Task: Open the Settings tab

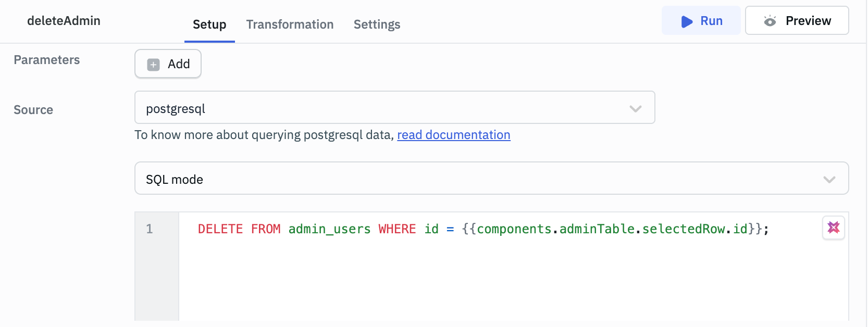Action: (x=377, y=24)
